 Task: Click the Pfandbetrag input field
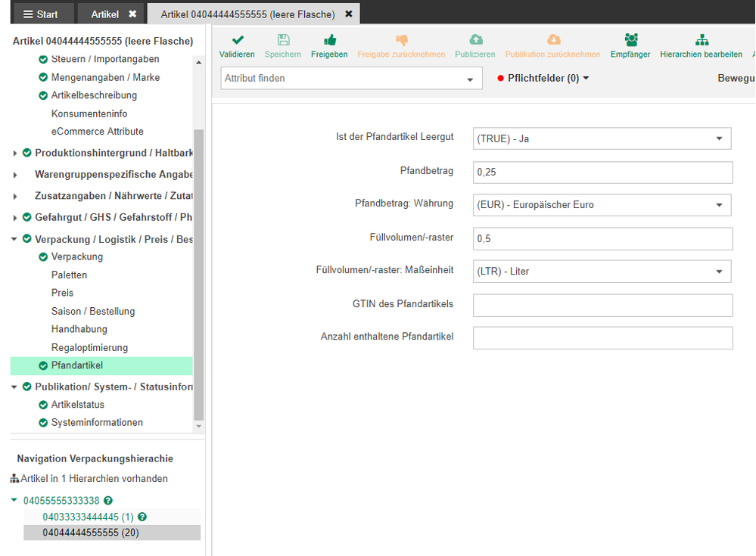[602, 172]
